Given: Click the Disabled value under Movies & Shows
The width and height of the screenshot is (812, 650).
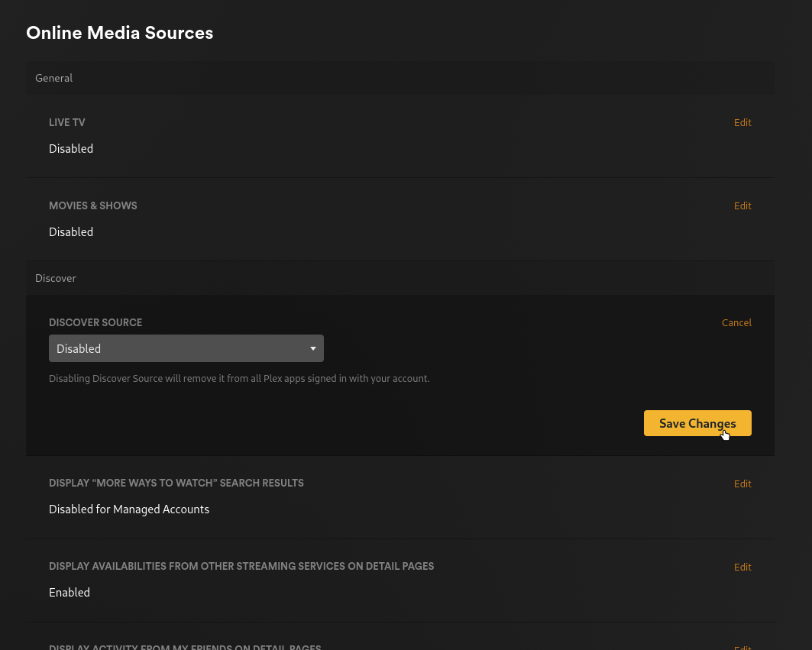Looking at the screenshot, I should tap(70, 231).
